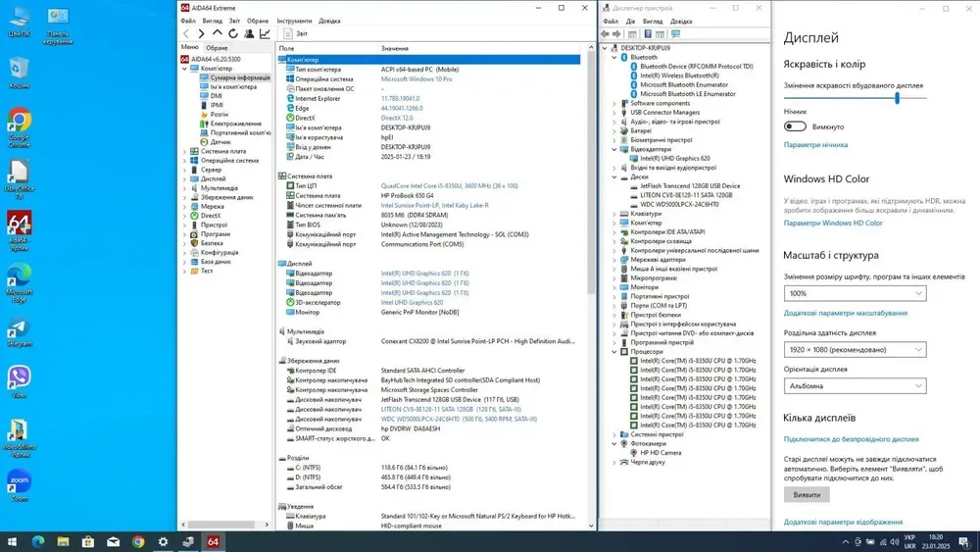The image size is (980, 552).
Task: Open the 100% scaling dropdown
Action: point(855,293)
